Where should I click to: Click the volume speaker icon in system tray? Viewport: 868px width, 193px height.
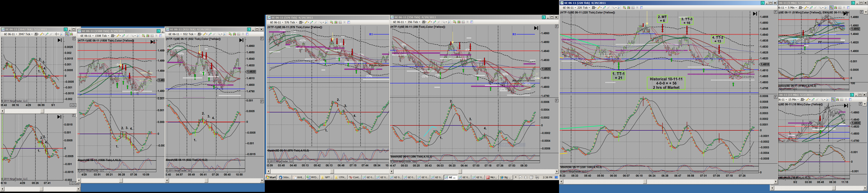526,177
